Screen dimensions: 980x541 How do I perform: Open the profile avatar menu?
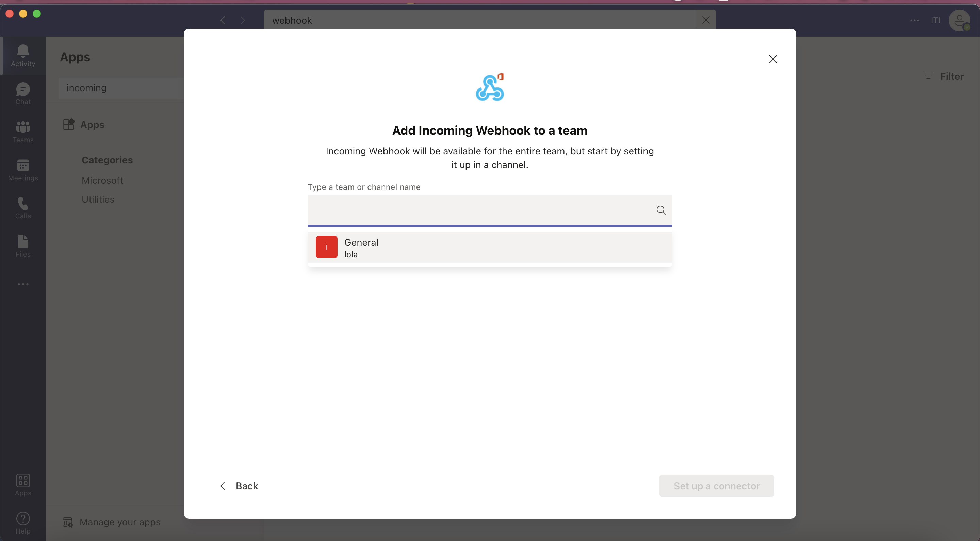[x=959, y=20]
